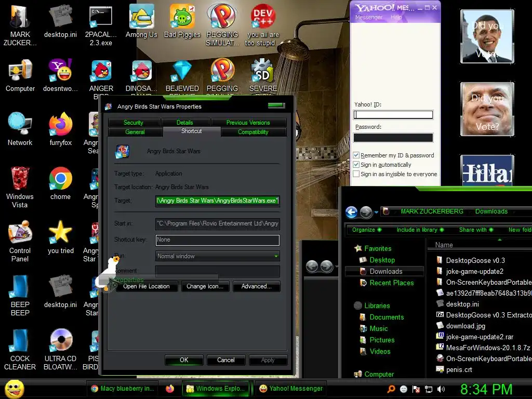This screenshot has height=399, width=532.
Task: Select the doesntwo... Yahoo shortcut icon
Action: 60,75
